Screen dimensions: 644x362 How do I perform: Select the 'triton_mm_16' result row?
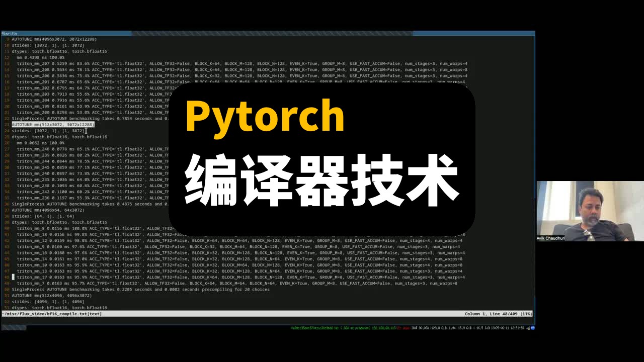point(241,253)
